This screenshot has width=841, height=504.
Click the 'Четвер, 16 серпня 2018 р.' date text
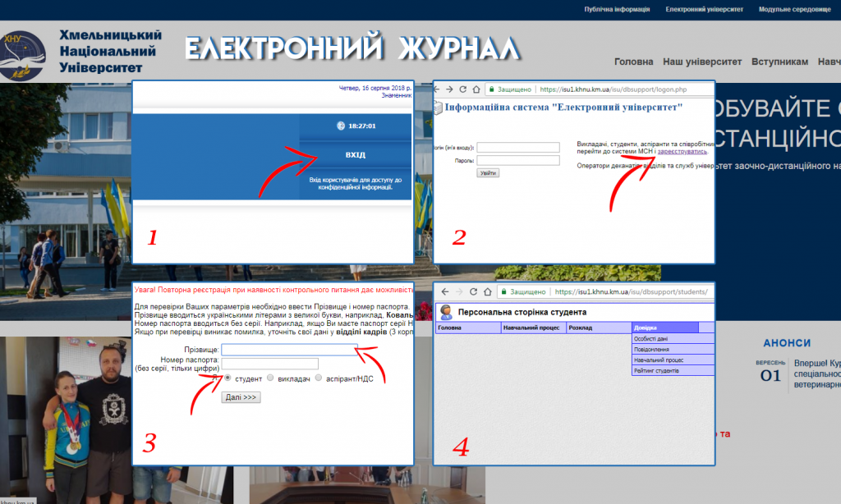(375, 88)
